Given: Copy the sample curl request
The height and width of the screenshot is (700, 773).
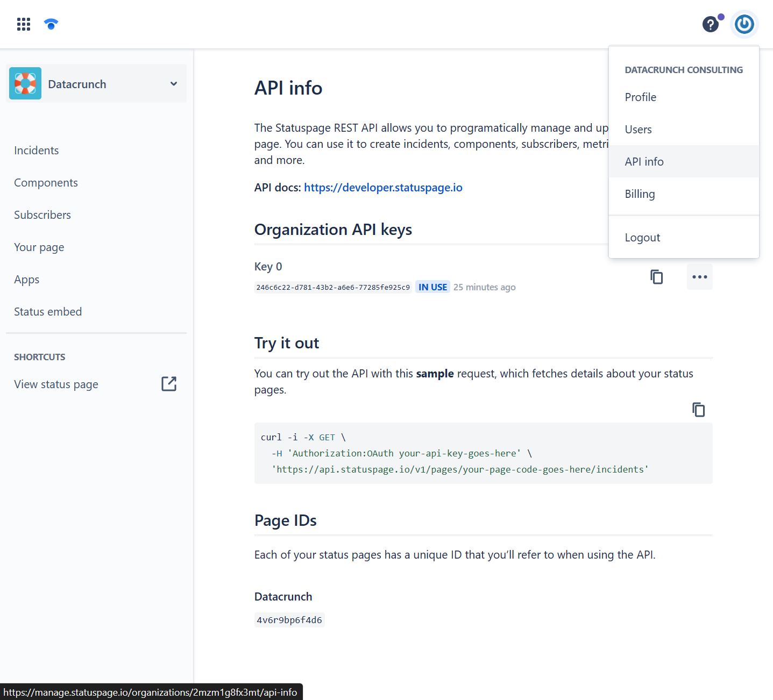Looking at the screenshot, I should (698, 410).
